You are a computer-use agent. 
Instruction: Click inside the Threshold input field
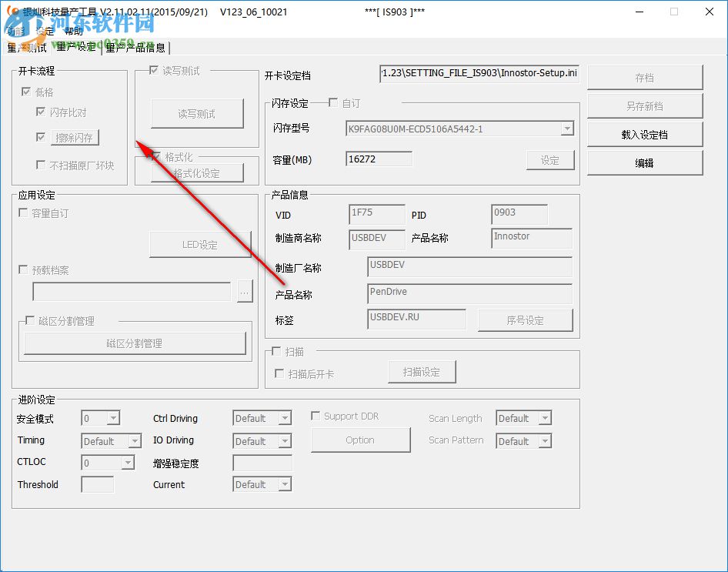tap(96, 484)
